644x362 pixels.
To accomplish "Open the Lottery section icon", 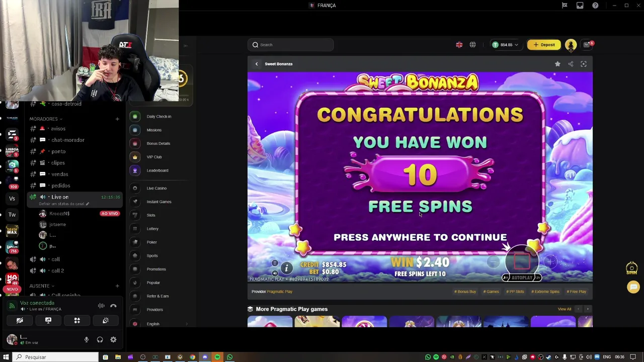I will click(135, 229).
